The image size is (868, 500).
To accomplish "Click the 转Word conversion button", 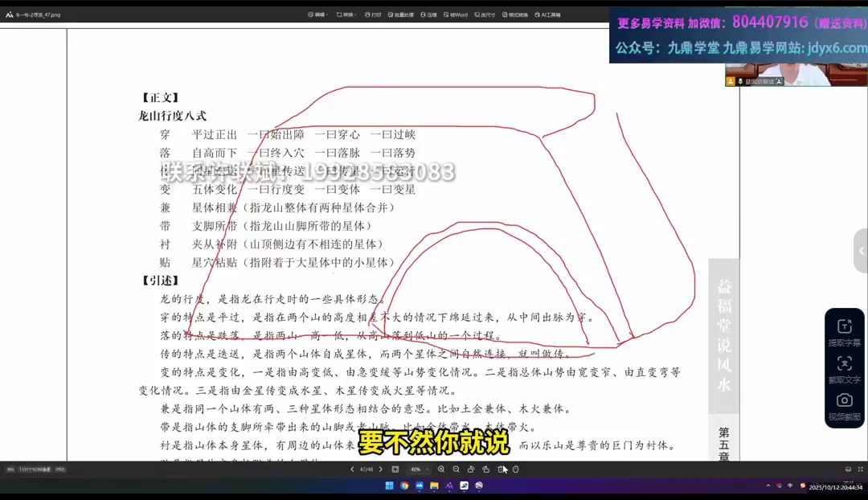I will [x=458, y=14].
